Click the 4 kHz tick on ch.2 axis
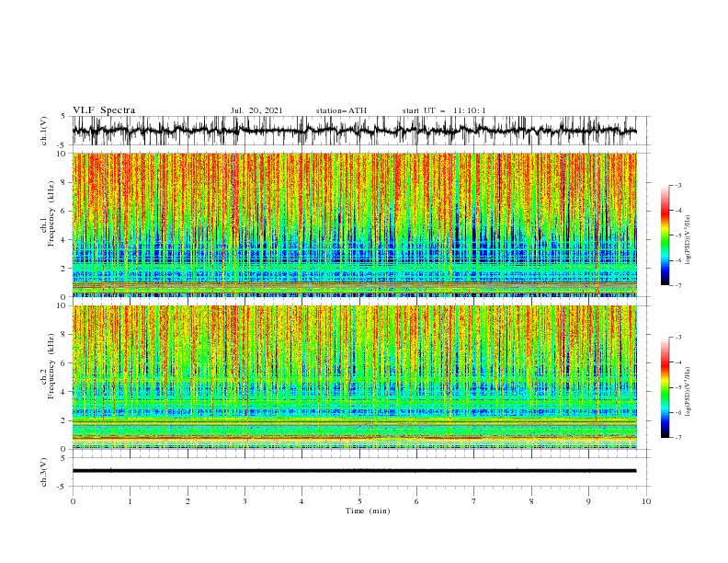The image size is (728, 563). tap(64, 392)
